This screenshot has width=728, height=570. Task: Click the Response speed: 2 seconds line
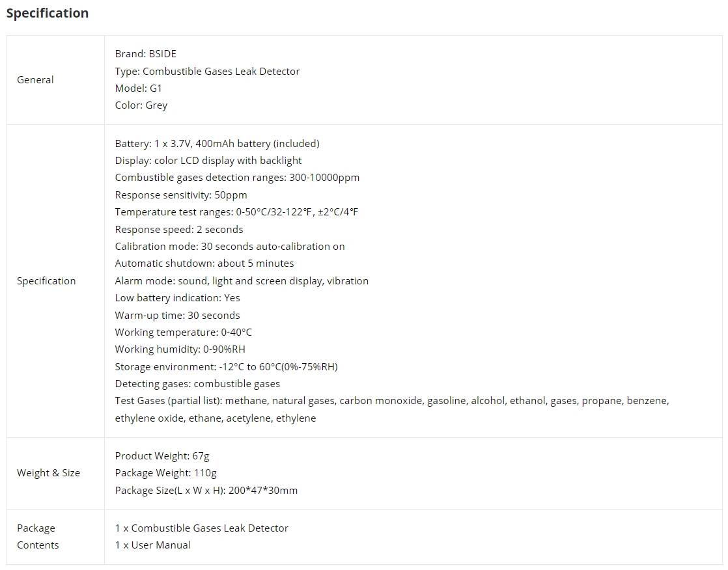178,229
